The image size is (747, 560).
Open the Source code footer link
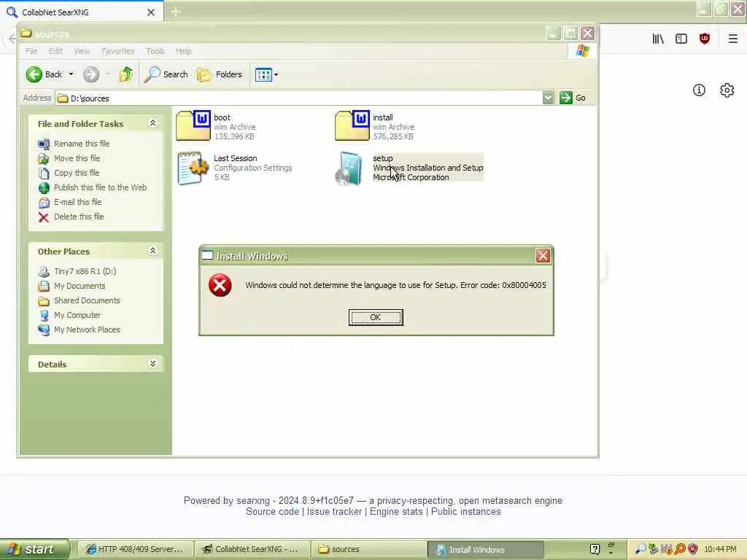[x=272, y=511]
